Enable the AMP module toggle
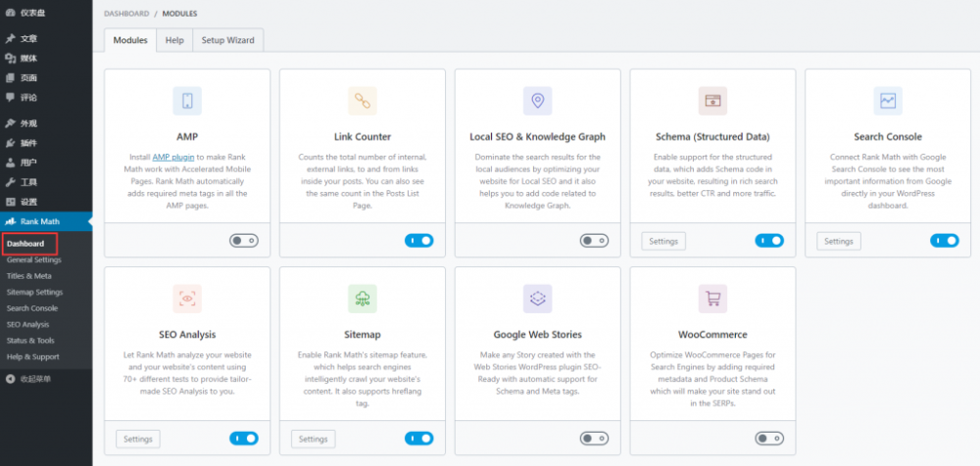 coord(243,241)
